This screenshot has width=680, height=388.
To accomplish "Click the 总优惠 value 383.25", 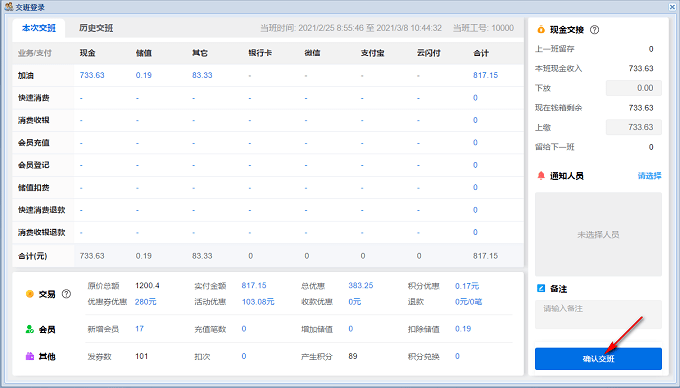I will tap(360, 285).
